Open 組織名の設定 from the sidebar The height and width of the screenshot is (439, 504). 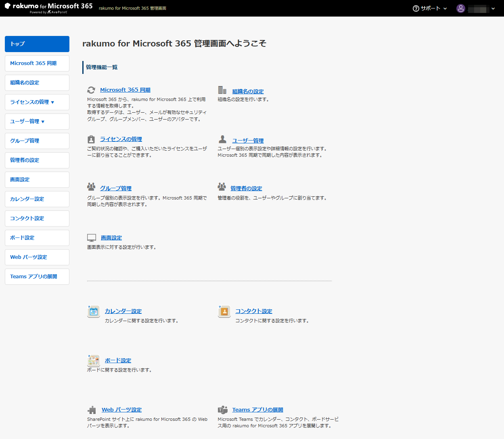pyautogui.click(x=37, y=83)
